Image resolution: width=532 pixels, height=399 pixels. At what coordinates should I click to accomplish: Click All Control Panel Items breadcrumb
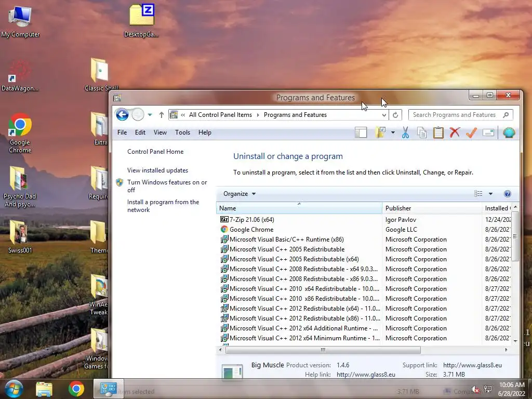pyautogui.click(x=220, y=115)
